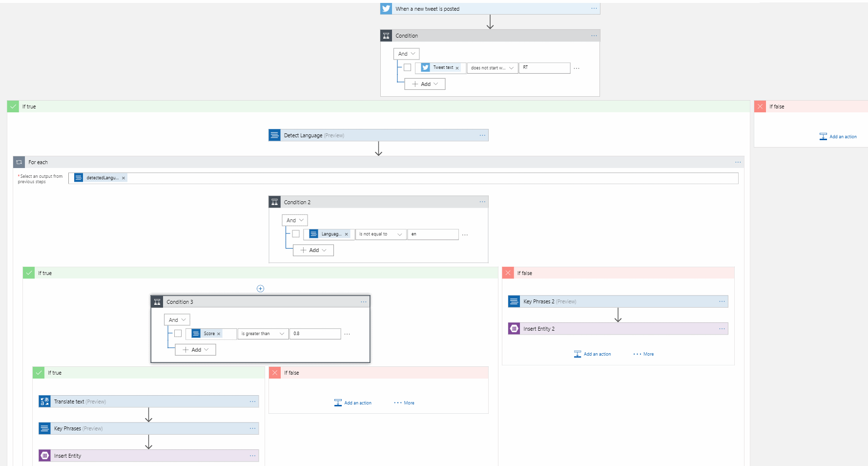Click the 'Detect Language' title text

303,135
